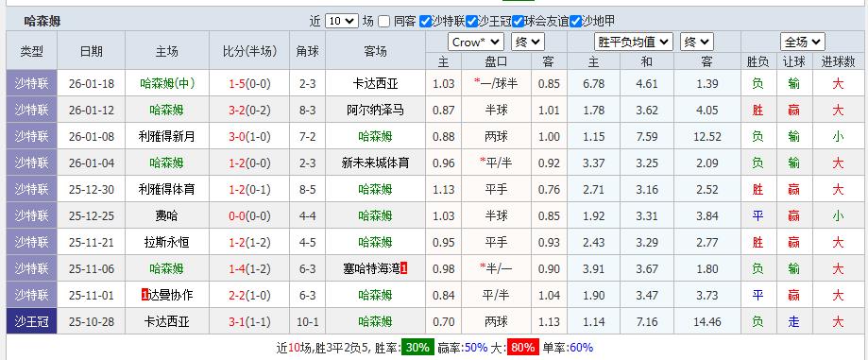868x360 pixels.
Task: Click the 进球数 column header
Action: (838, 62)
